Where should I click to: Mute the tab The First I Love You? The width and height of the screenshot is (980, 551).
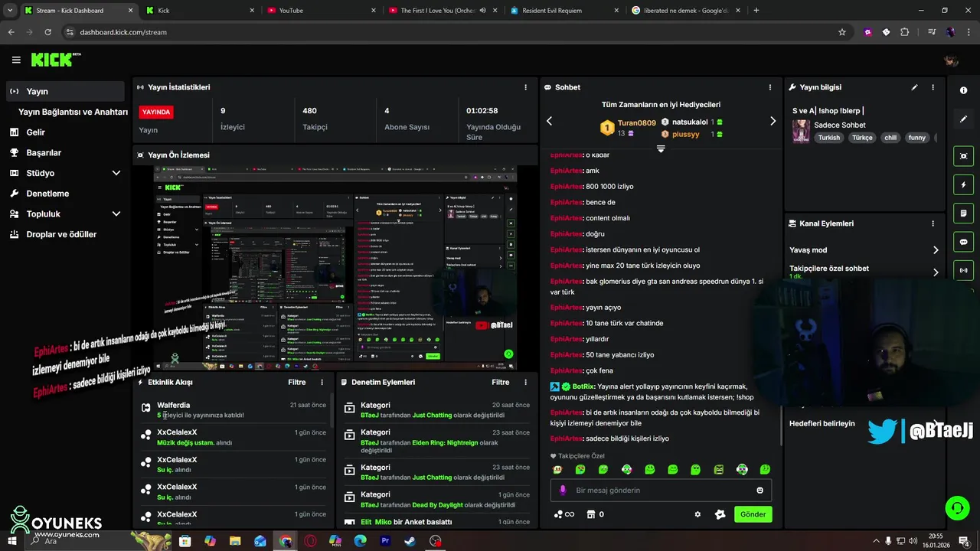(x=483, y=11)
